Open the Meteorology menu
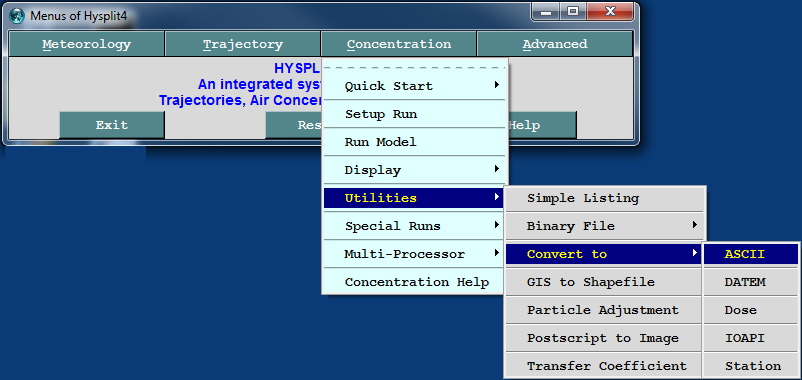 86,44
